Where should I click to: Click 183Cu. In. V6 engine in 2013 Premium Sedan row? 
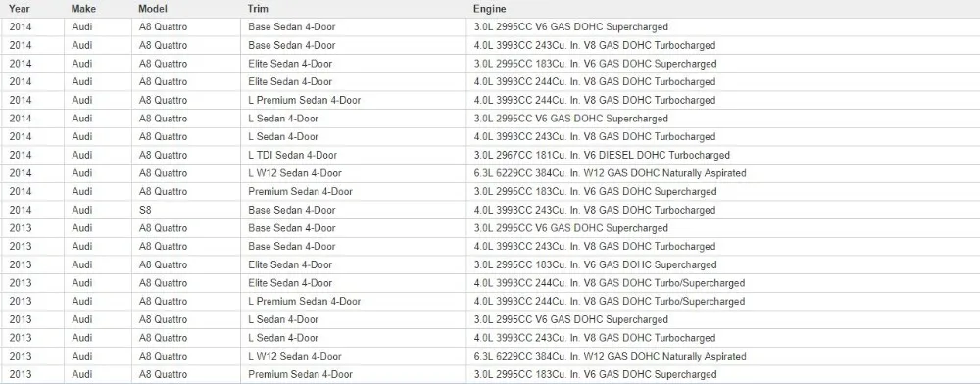click(595, 374)
